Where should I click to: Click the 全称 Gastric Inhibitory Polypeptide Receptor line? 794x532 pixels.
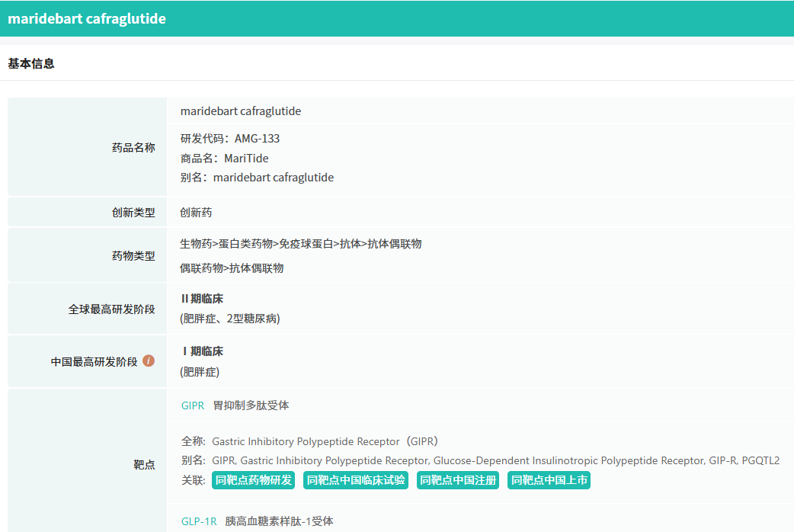(x=309, y=441)
